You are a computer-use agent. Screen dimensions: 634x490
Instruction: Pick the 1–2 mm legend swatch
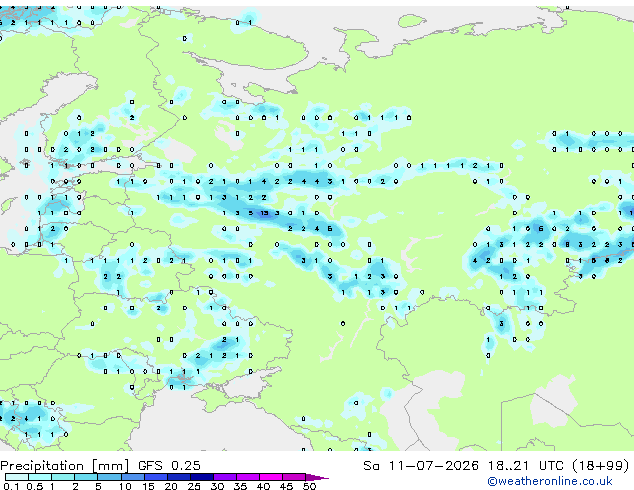[x=63, y=477]
